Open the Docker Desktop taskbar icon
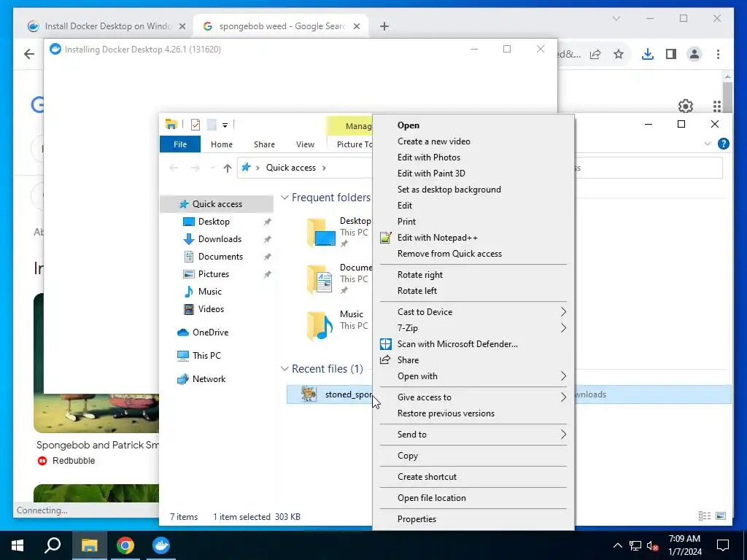The width and height of the screenshot is (747, 560). (161, 545)
